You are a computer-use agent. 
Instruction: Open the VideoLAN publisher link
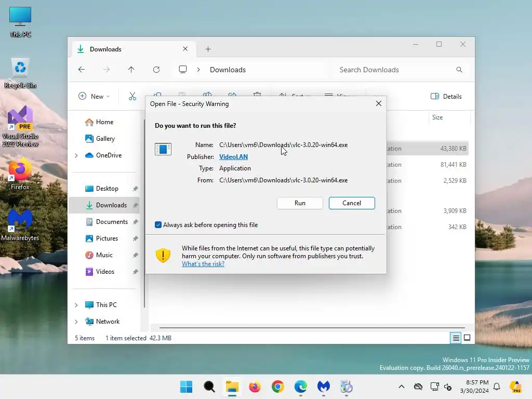point(233,157)
